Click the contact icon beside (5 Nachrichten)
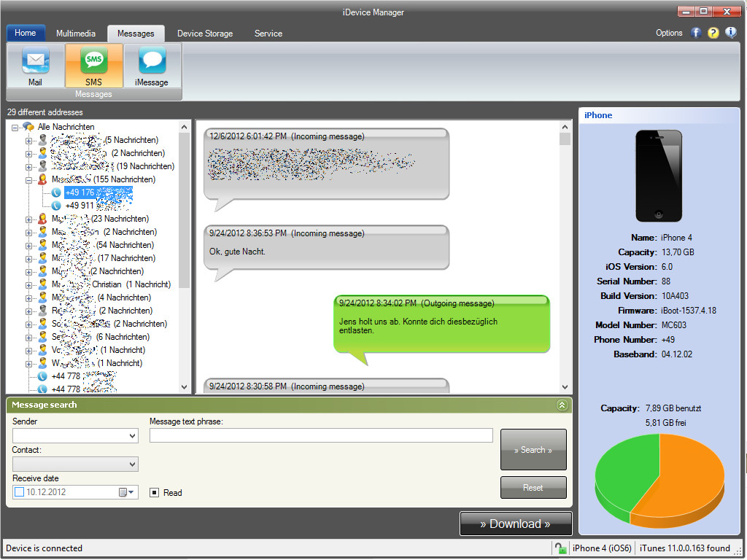747x560 pixels. pos(42,140)
